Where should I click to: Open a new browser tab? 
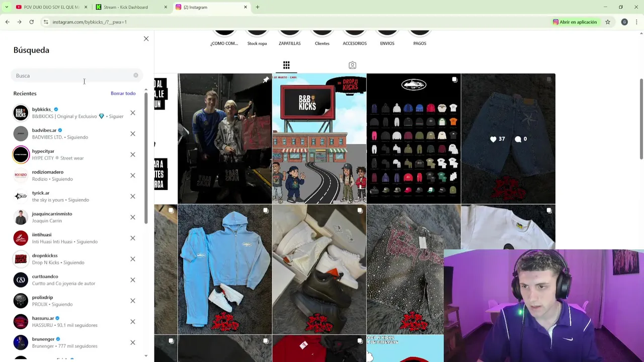pos(258,7)
